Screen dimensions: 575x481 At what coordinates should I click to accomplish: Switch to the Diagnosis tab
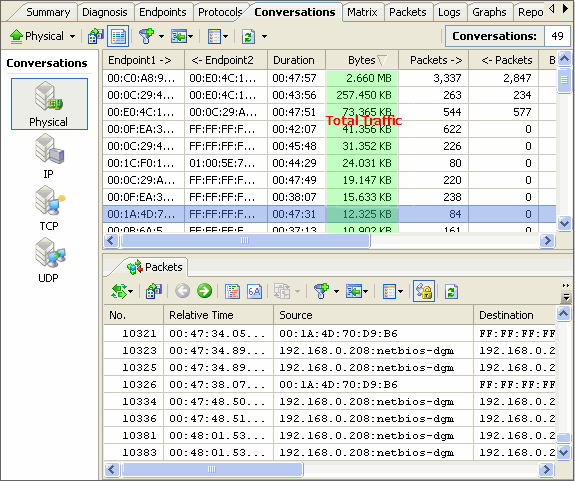[x=105, y=12]
